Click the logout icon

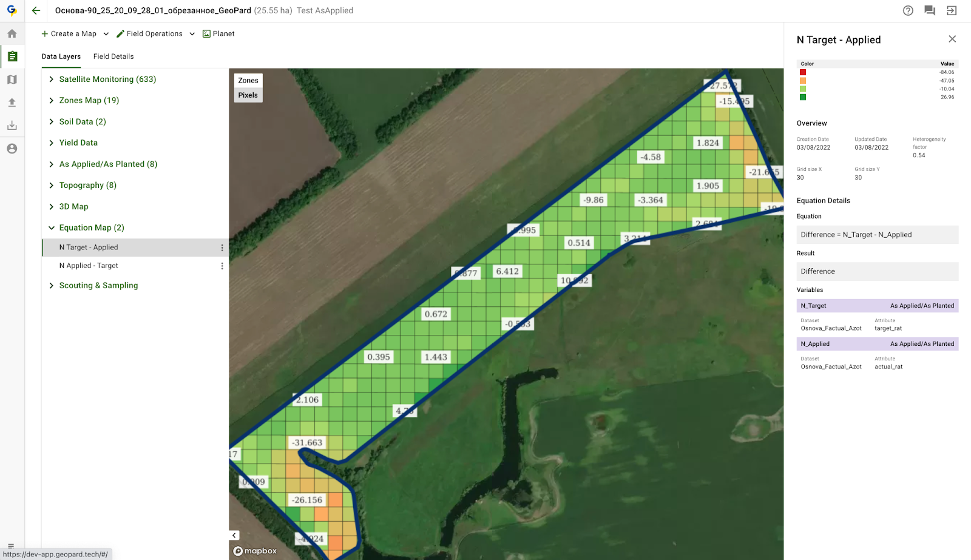tap(952, 10)
